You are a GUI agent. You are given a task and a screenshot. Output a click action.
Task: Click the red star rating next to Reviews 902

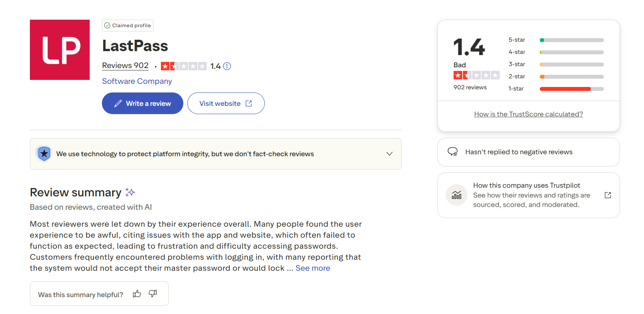[183, 66]
